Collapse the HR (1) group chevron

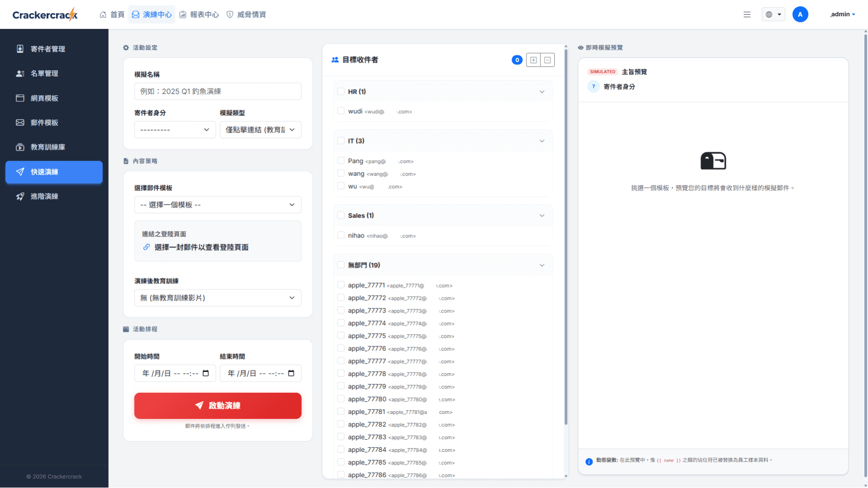coord(542,92)
